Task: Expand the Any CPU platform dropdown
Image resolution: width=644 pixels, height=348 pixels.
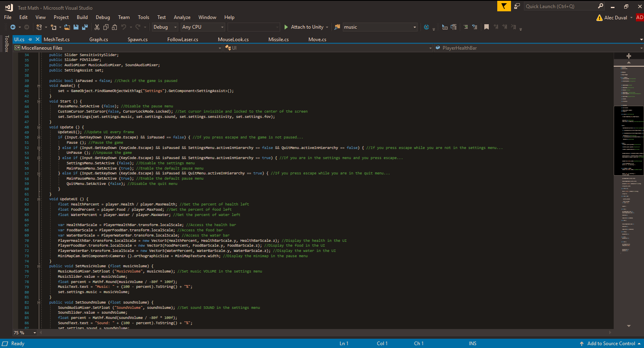Action: pyautogui.click(x=222, y=27)
